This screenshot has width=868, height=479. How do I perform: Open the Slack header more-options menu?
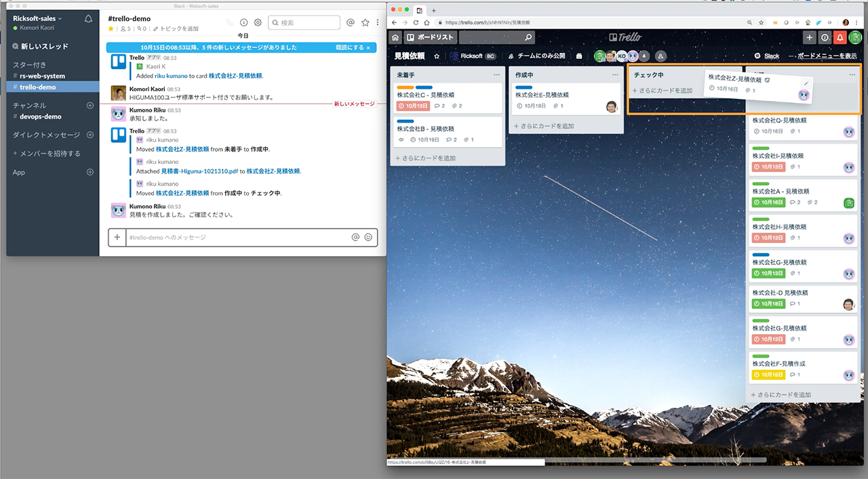tap(378, 22)
